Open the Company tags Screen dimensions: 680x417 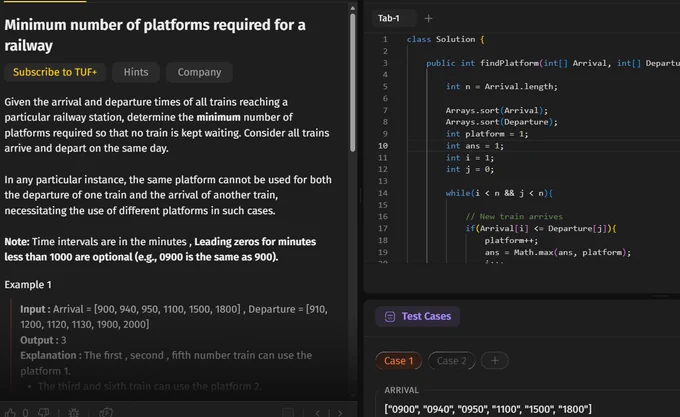(199, 72)
